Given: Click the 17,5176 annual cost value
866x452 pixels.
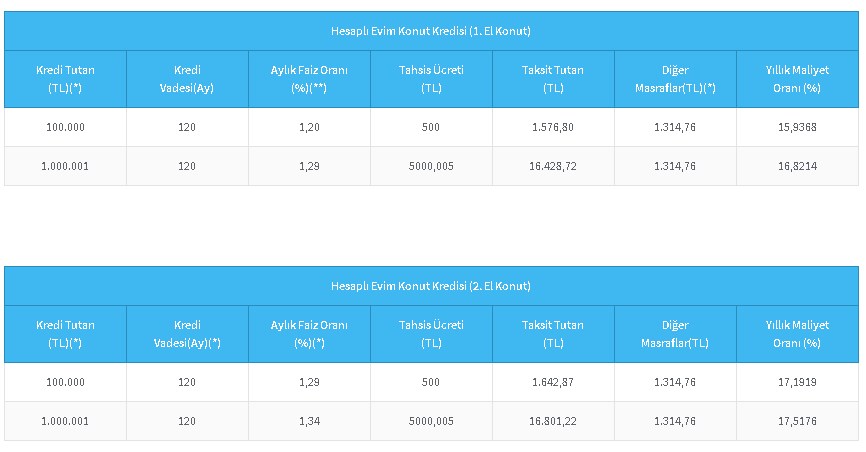Looking at the screenshot, I should [x=797, y=421].
